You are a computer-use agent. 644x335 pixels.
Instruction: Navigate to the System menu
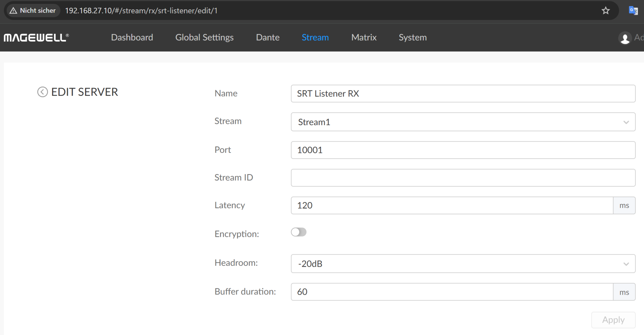(x=412, y=38)
